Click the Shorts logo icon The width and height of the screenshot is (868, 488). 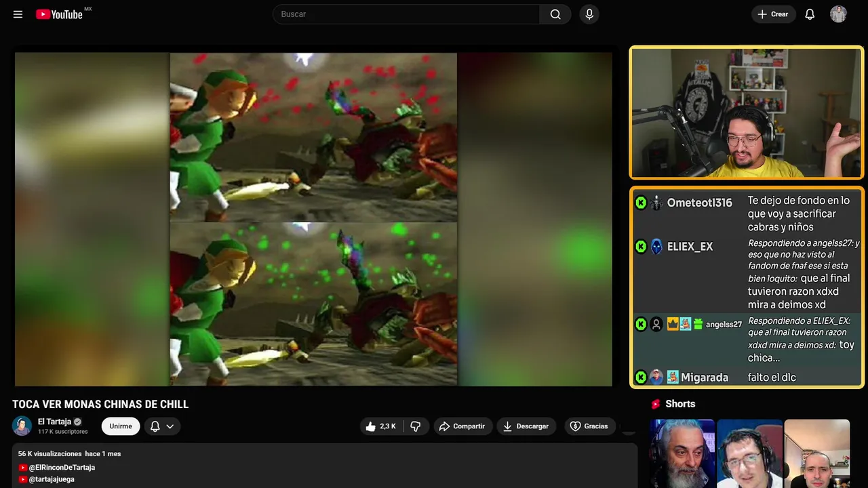point(656,404)
